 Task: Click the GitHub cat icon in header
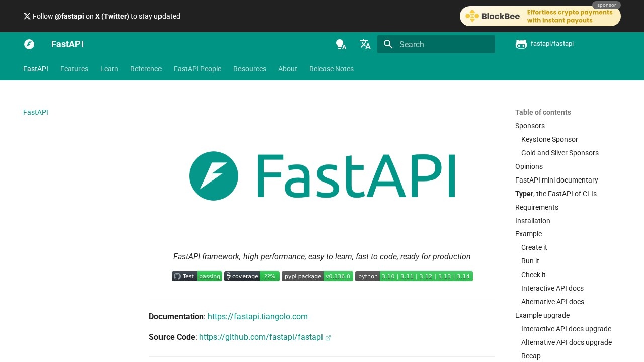521,44
